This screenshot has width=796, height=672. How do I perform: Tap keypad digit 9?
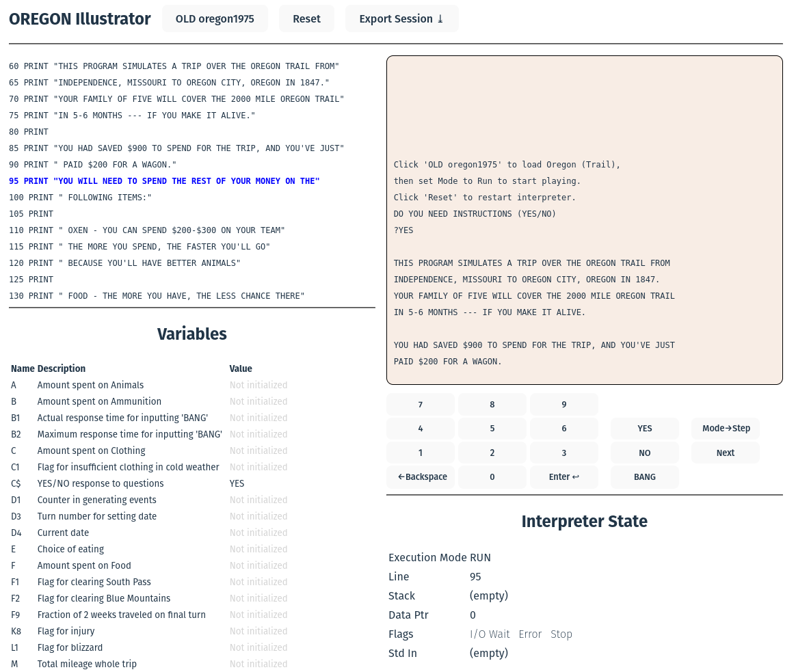[563, 404]
